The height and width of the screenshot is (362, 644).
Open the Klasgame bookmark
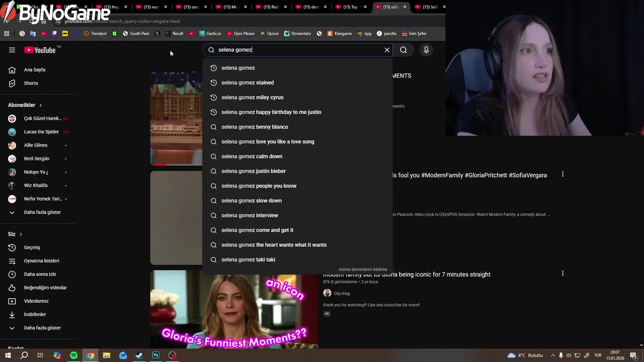tap(340, 34)
